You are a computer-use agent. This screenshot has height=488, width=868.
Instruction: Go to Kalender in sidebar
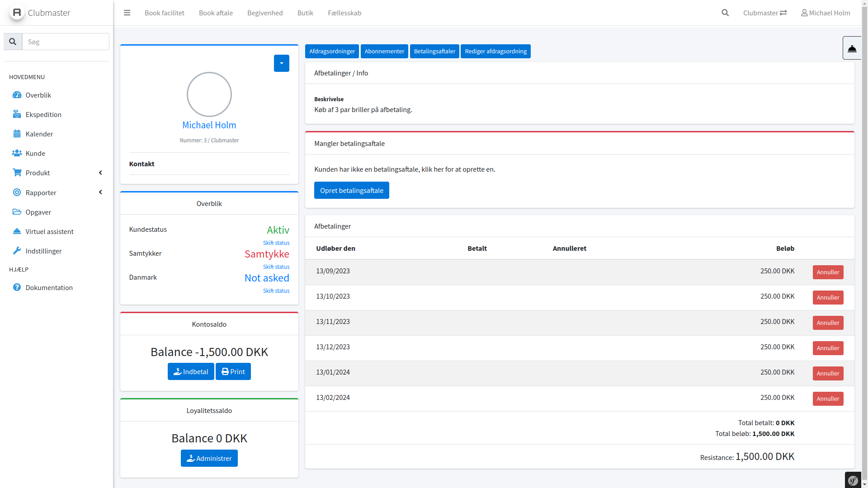tap(39, 134)
